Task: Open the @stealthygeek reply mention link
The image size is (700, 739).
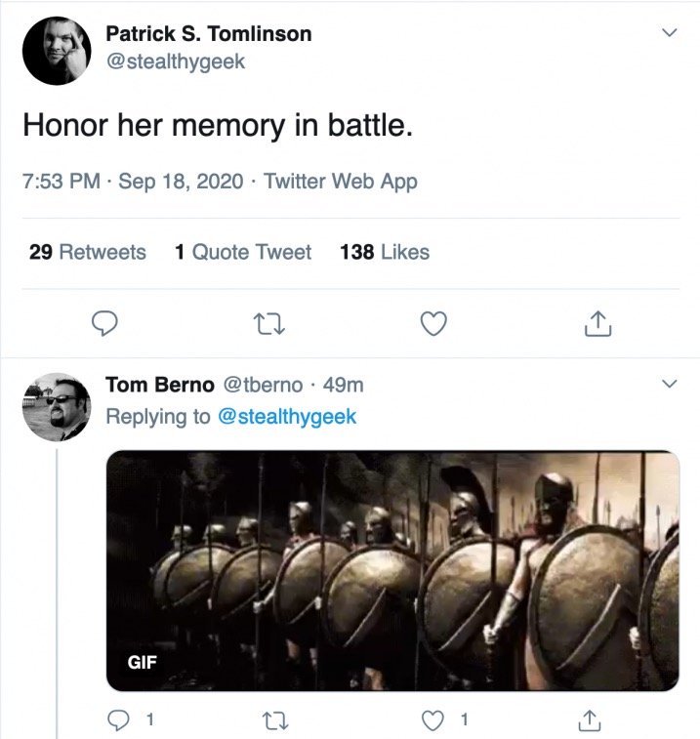Action: click(x=287, y=417)
